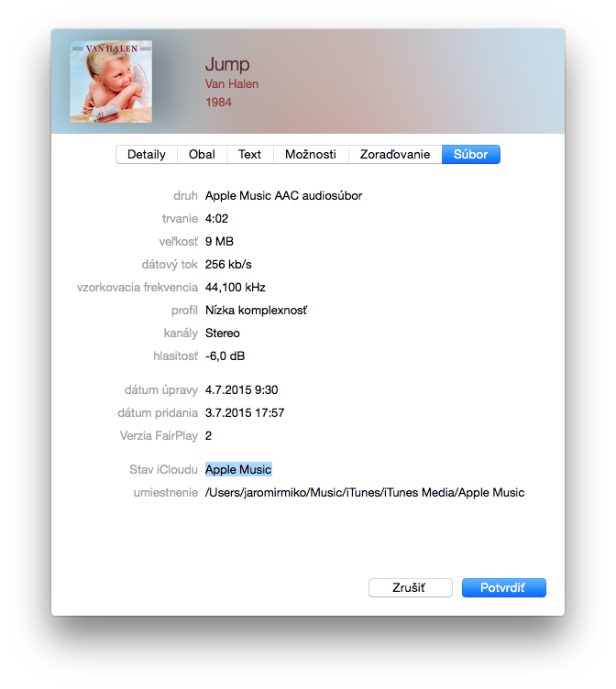The width and height of the screenshot is (616, 689).
Task: Click the label kanály
Action: pyautogui.click(x=181, y=334)
